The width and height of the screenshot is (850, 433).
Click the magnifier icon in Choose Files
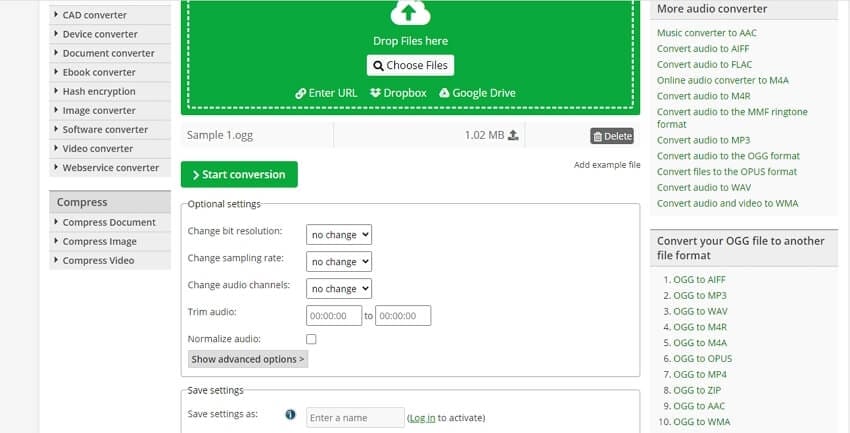tap(378, 66)
